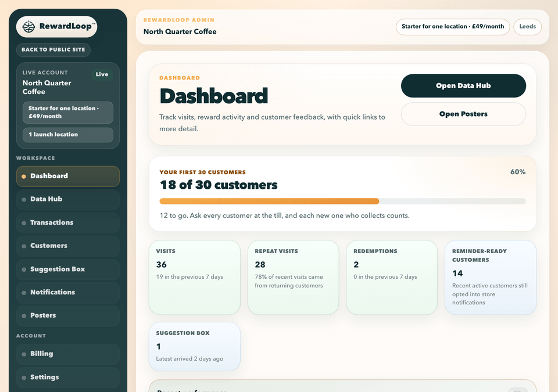
Task: Click the '18 of 30 customers' heading
Action: [x=219, y=185]
